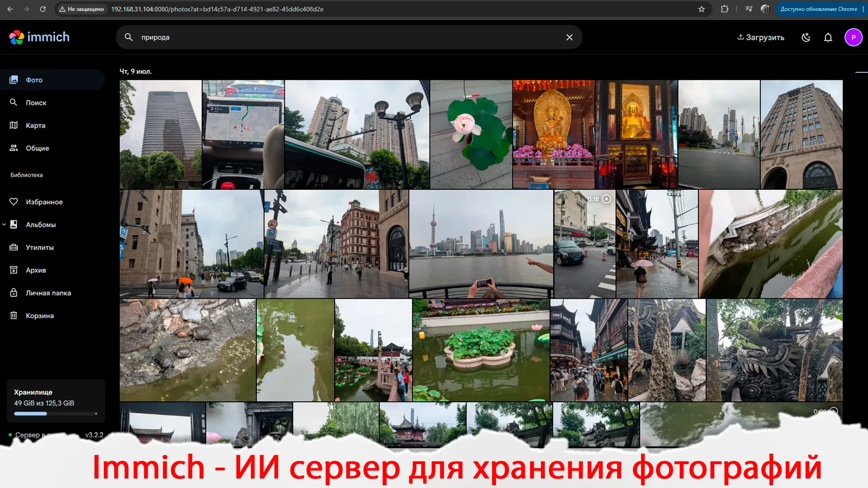Click the Загрузить upload button

(761, 38)
